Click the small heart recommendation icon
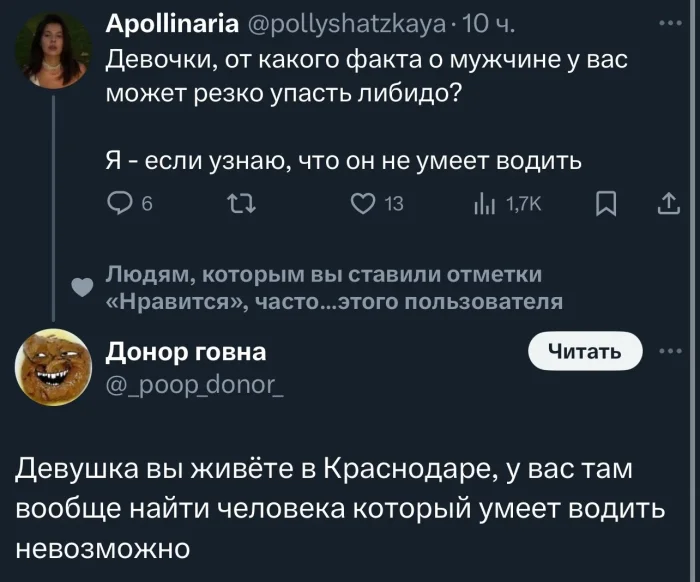This screenshot has height=582, width=700. (x=87, y=285)
